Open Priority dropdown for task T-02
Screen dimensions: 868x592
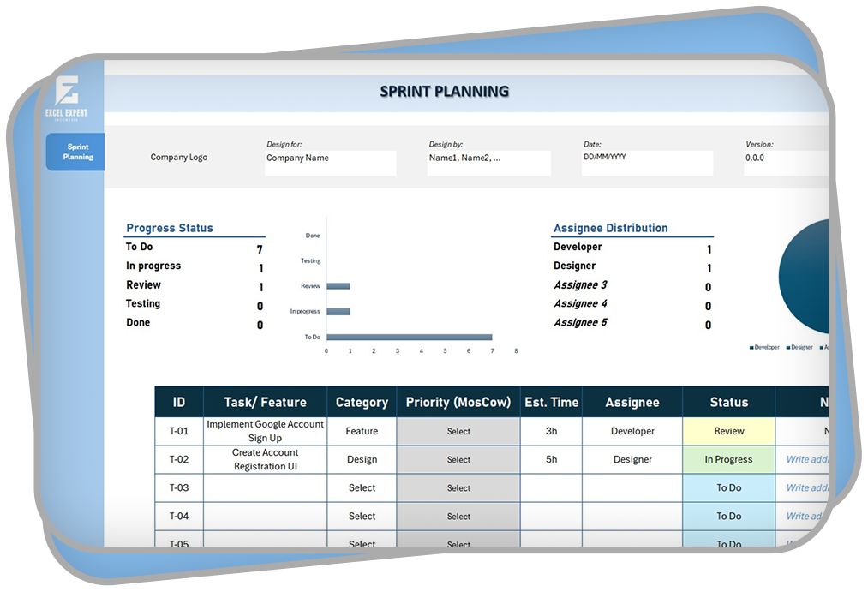point(458,460)
